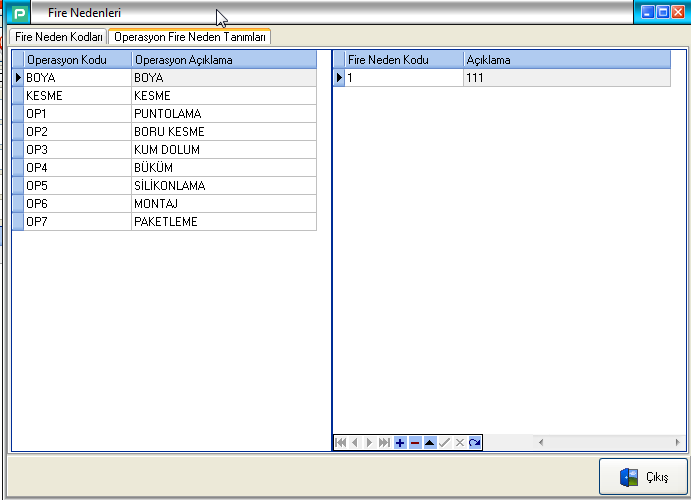Click the first record navigator button
This screenshot has width=691, height=500.
point(340,442)
